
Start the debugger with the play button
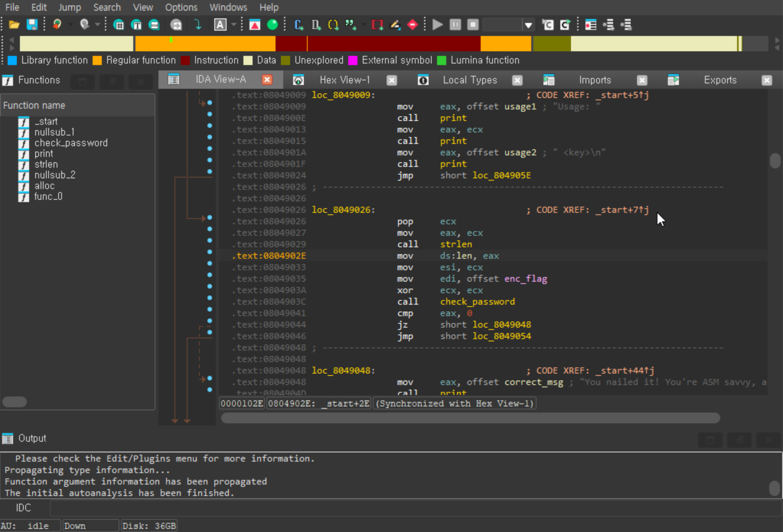tap(437, 25)
